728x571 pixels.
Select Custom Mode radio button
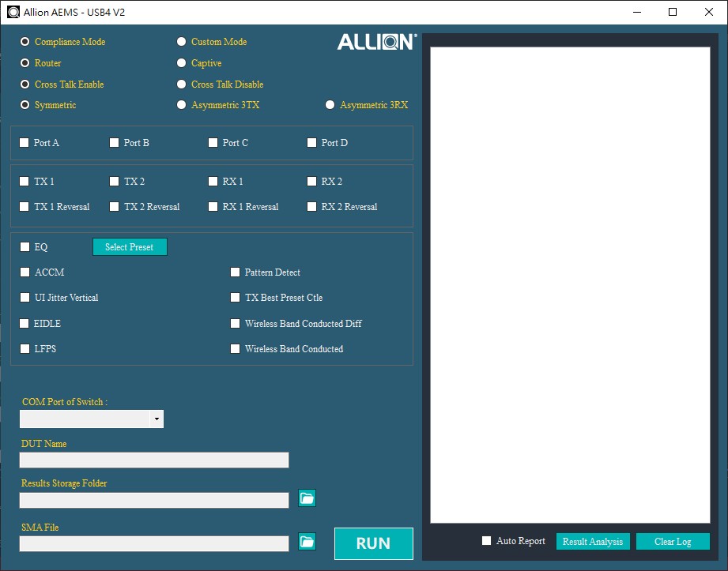click(182, 42)
